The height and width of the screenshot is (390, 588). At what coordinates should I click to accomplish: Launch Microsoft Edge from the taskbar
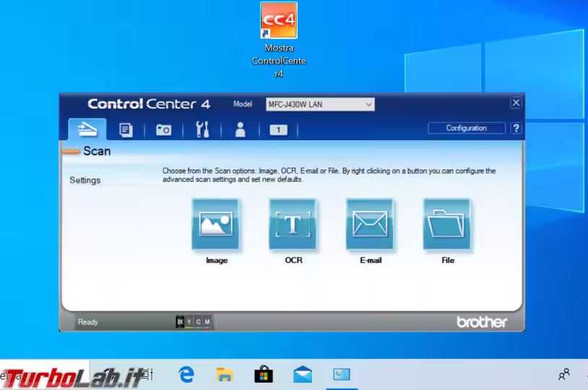point(186,374)
